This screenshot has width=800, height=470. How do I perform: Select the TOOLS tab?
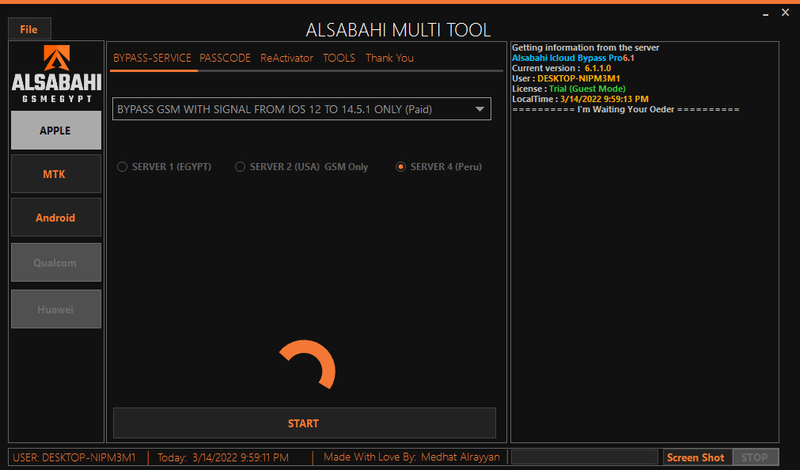[339, 58]
